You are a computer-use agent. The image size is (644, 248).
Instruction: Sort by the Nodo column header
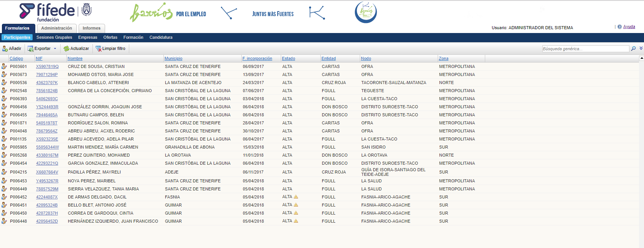(366, 58)
